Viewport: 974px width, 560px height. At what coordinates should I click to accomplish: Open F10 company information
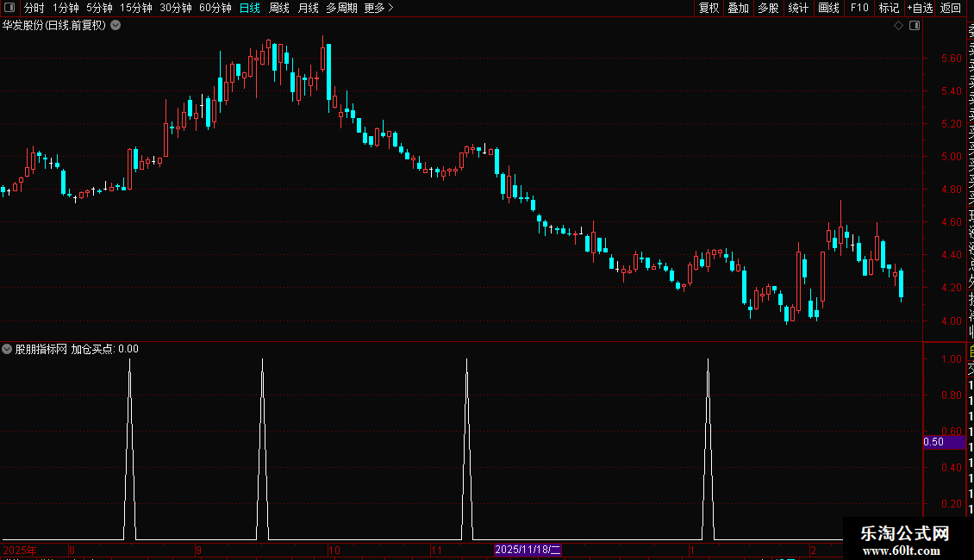859,8
